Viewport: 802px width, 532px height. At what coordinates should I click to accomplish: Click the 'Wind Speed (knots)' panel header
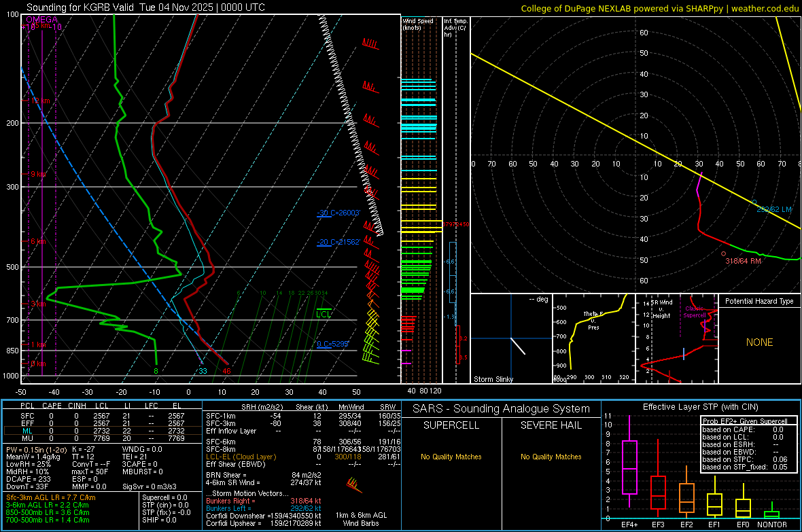pyautogui.click(x=418, y=24)
